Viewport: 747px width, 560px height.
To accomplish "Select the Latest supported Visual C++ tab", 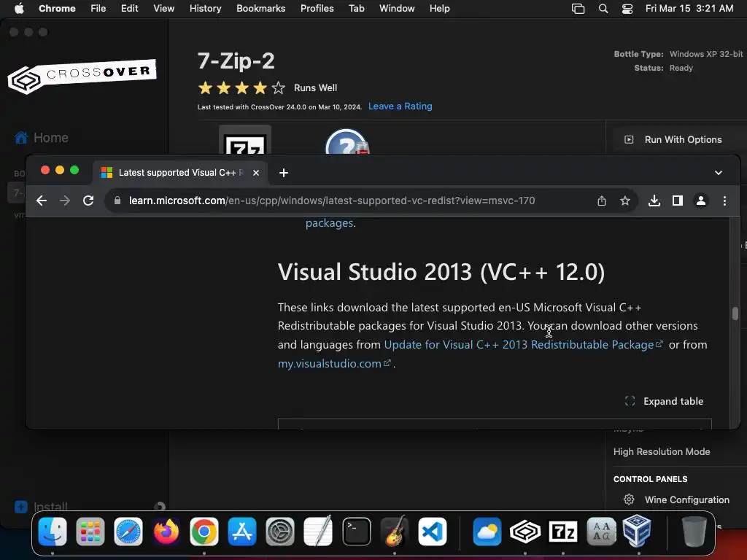I will pyautogui.click(x=179, y=172).
